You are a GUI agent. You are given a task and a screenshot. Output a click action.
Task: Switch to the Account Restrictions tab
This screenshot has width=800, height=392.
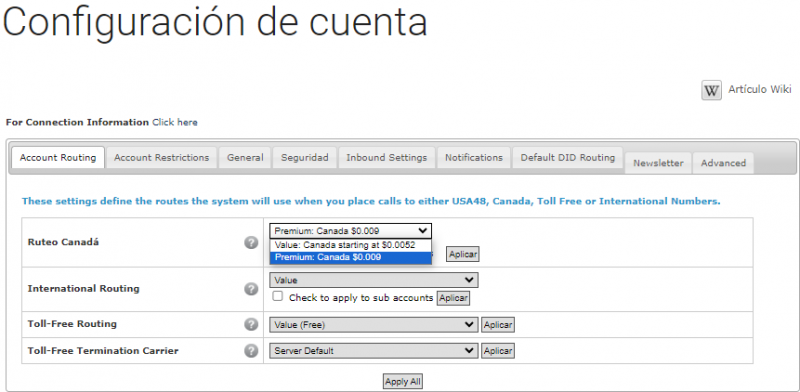point(162,158)
